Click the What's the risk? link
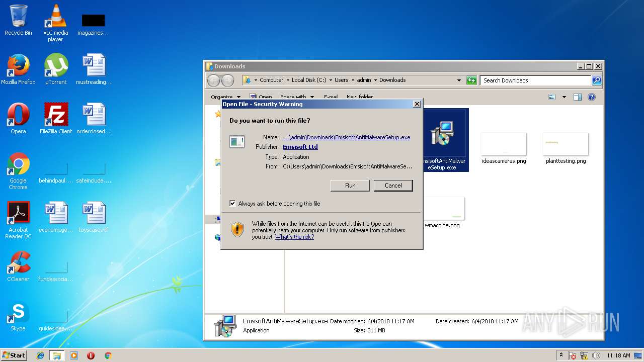Screen dimensions: 644x362 pyautogui.click(x=294, y=237)
